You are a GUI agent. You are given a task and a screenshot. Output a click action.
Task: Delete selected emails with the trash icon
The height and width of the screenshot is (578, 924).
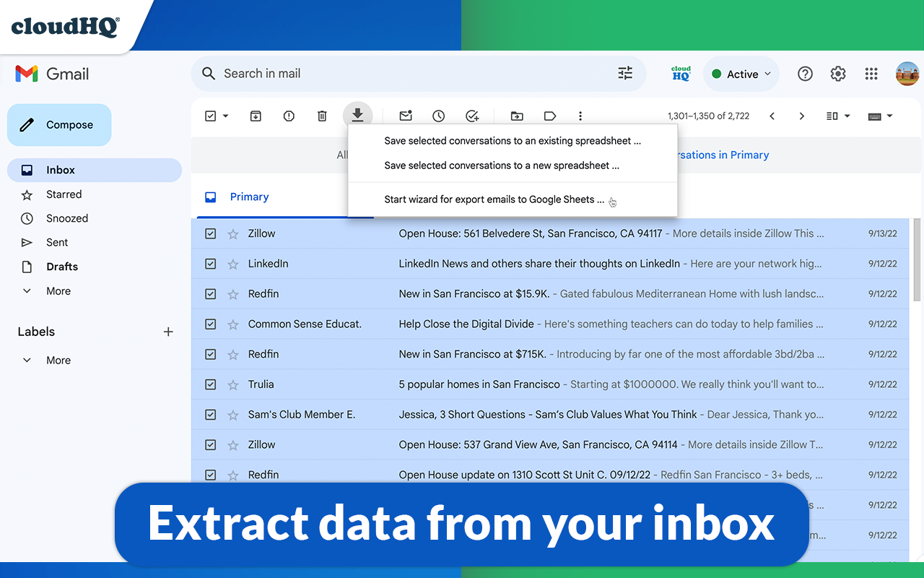322,116
